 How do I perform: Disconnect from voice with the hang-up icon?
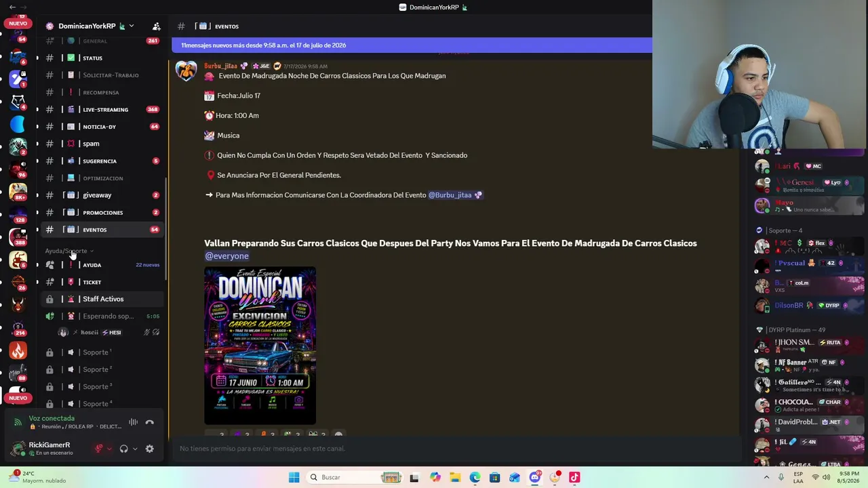tap(150, 422)
